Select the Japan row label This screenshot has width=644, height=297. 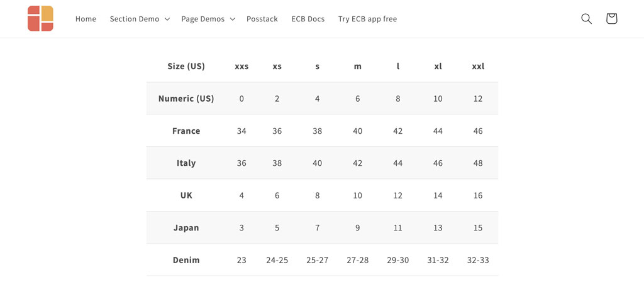tap(186, 228)
